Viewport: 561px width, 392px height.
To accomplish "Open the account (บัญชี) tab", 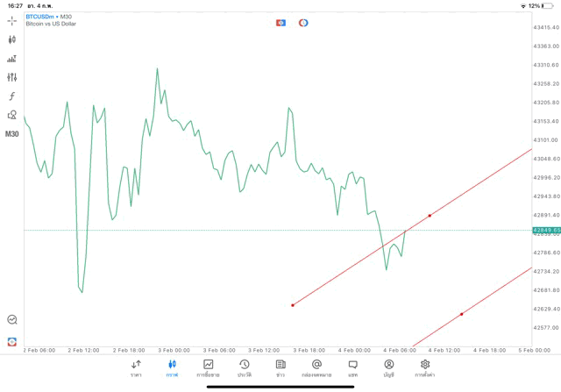I will (388, 367).
